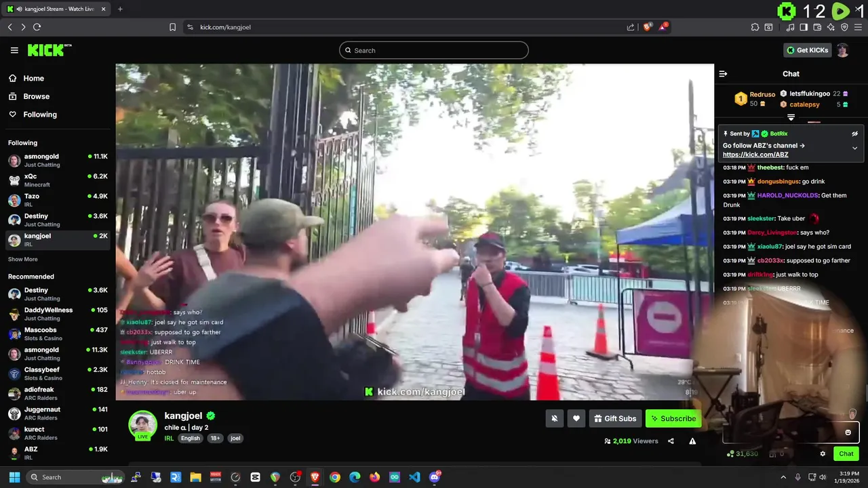Send message with green Chat button

(846, 454)
